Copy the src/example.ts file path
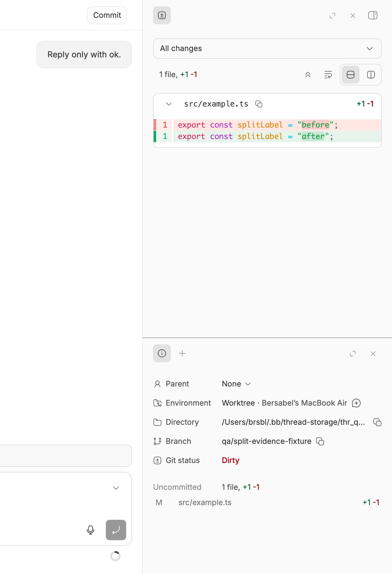Image resolution: width=392 pixels, height=574 pixels. coord(259,104)
